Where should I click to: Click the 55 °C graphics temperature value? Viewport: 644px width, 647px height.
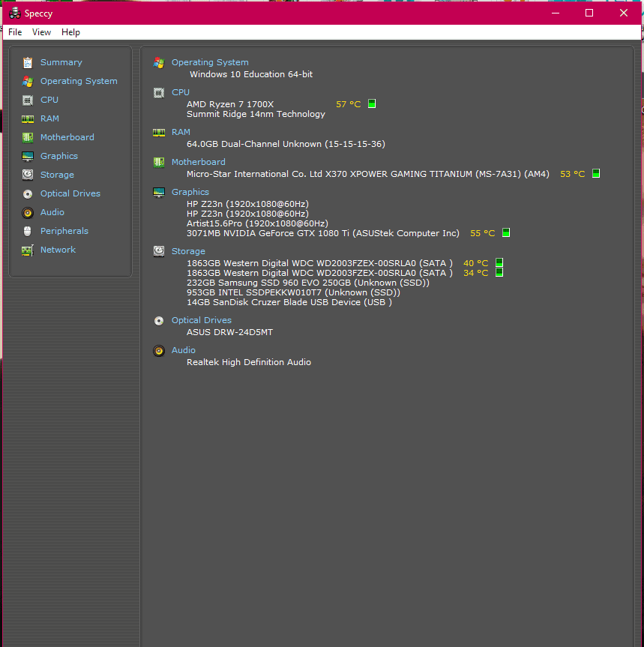click(x=482, y=234)
